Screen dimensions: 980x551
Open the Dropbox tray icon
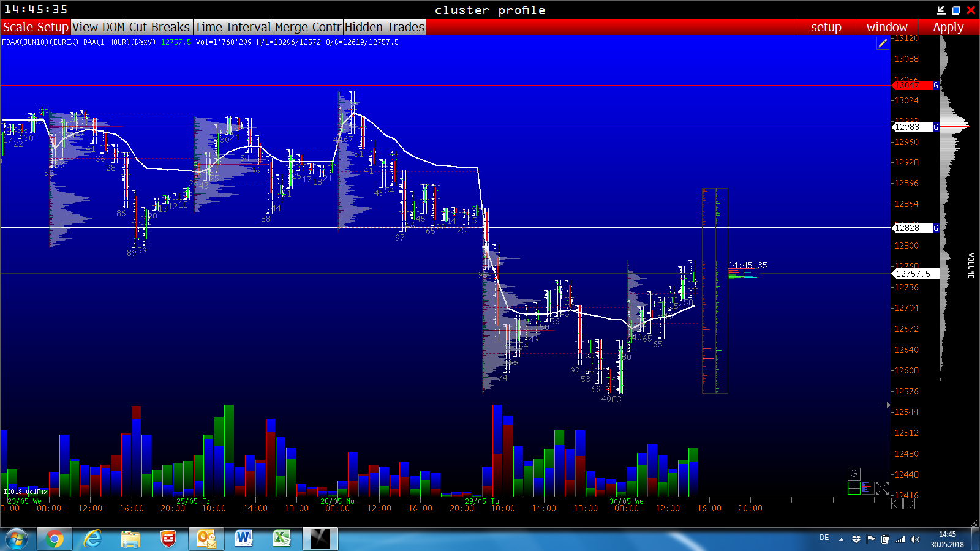856,539
